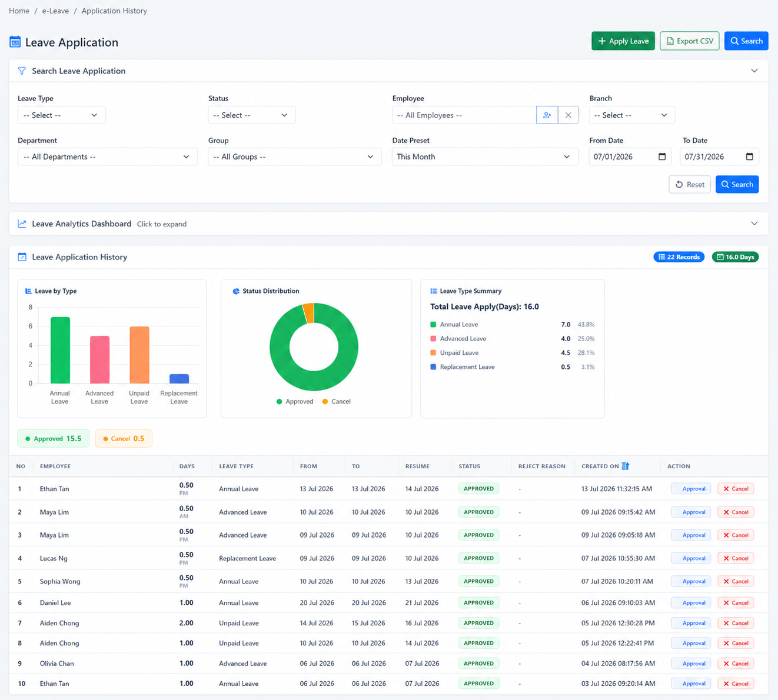Click Approval for row 6 Daniel Lee
This screenshot has width=778, height=700.
pos(691,603)
